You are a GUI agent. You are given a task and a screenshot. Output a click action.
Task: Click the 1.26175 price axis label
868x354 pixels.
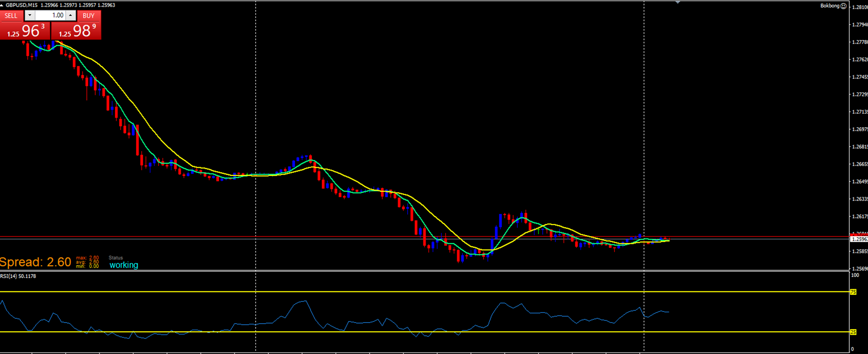(860, 216)
